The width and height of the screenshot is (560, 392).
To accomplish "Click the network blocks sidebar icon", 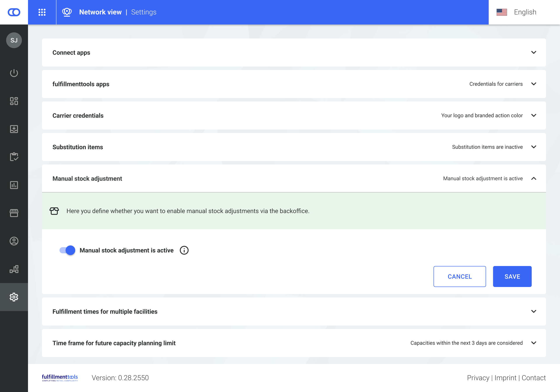I will tap(14, 269).
